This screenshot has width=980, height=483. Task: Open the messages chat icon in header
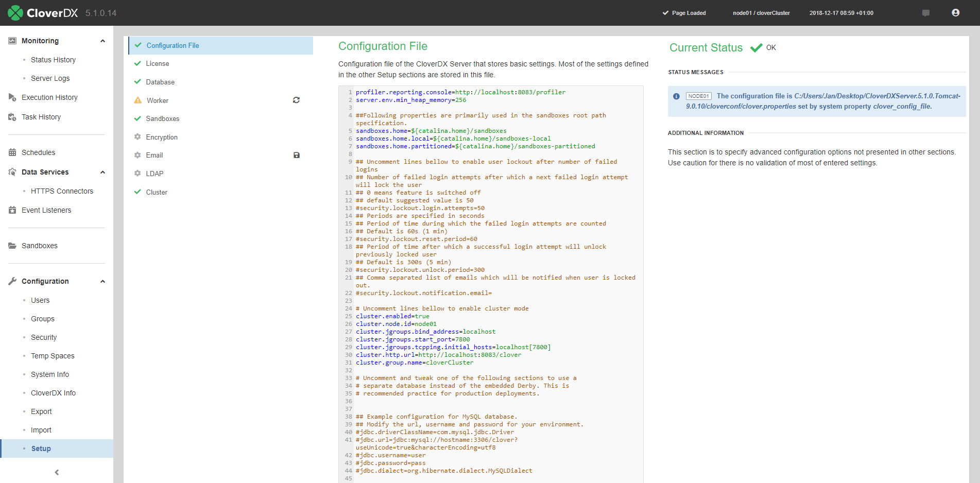tap(925, 13)
